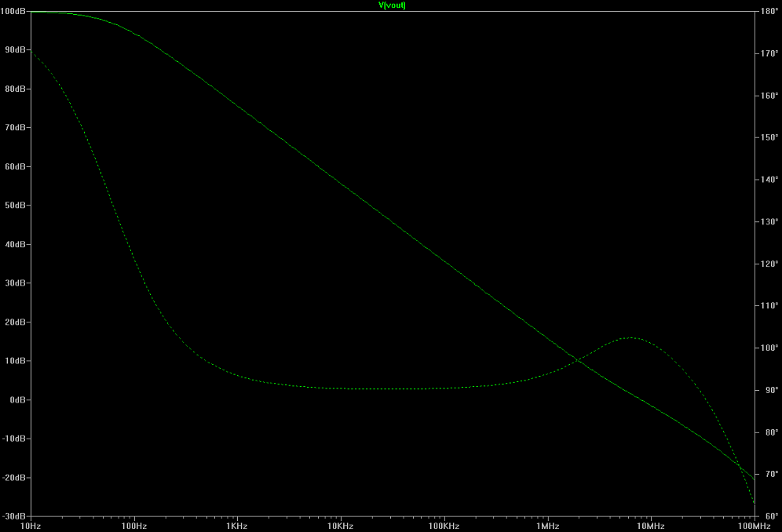The width and height of the screenshot is (782, 532).
Task: Click the phase curve peak near 10MHz
Action: pos(630,337)
